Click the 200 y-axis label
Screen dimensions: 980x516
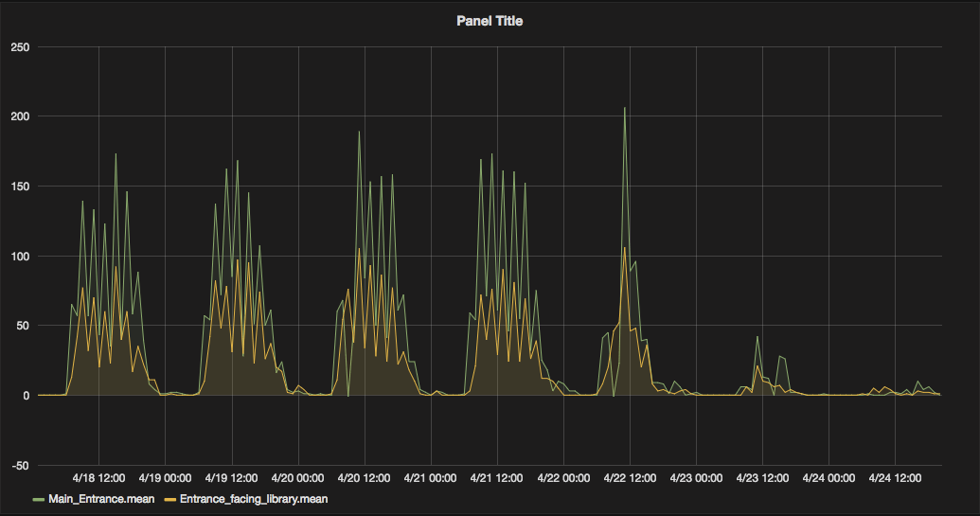(x=20, y=116)
